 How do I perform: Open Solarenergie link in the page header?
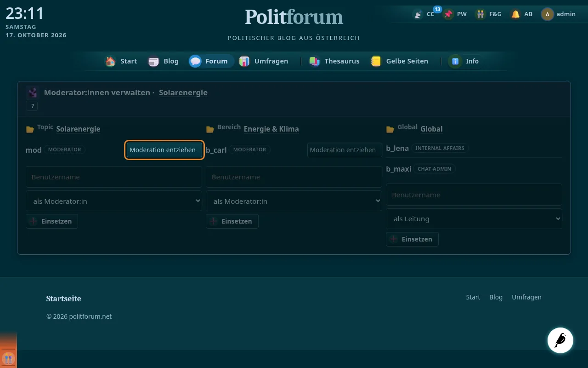pyautogui.click(x=183, y=92)
